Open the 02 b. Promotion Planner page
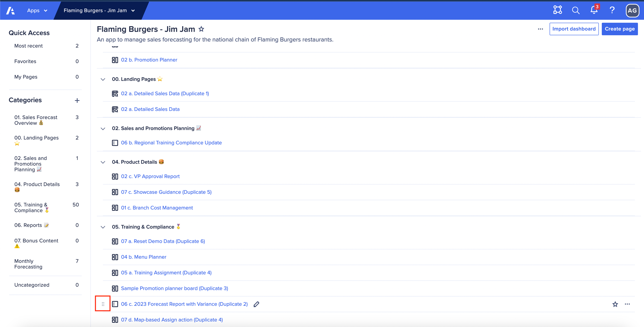This screenshot has height=327, width=644. (149, 60)
